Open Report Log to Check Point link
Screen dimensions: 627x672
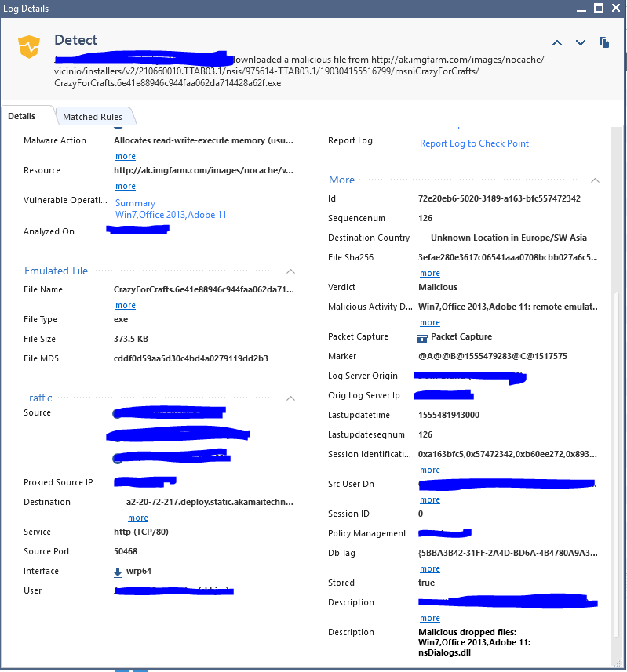click(474, 143)
